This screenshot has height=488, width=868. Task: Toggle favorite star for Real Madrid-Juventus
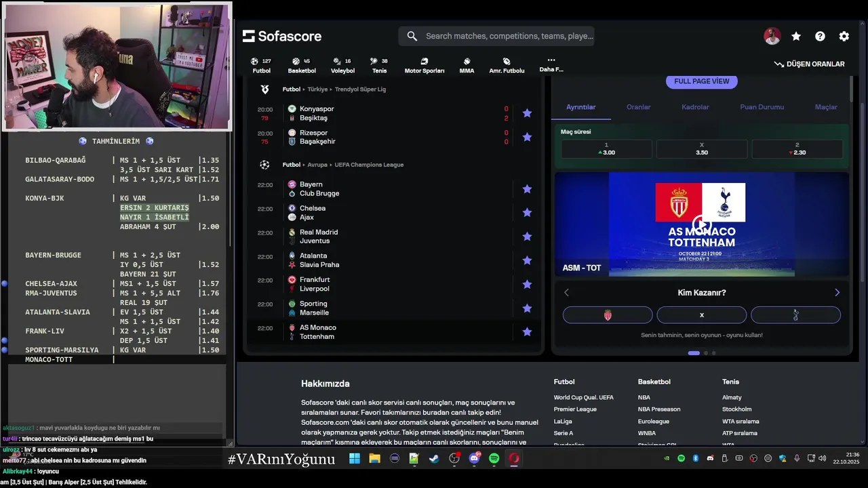tap(527, 237)
